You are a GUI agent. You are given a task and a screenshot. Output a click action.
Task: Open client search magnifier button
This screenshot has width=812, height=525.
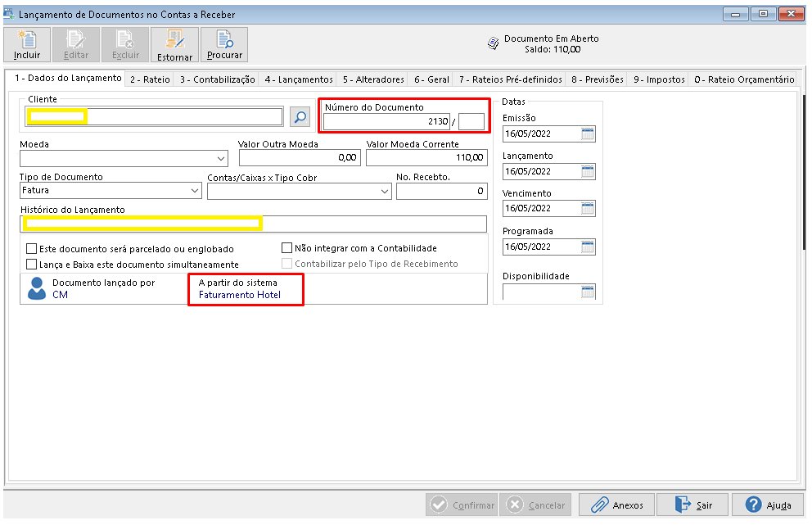pos(300,117)
